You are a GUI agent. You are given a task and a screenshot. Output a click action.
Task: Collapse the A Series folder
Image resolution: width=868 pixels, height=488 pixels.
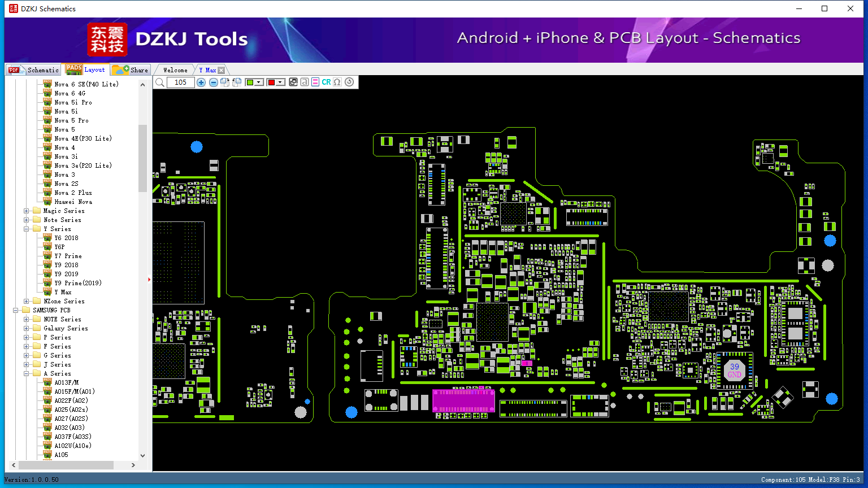[27, 373]
